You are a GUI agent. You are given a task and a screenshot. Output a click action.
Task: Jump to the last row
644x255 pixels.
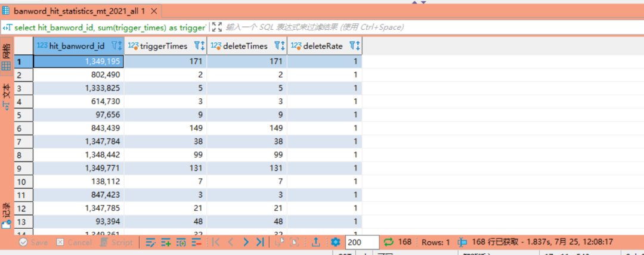pos(260,242)
